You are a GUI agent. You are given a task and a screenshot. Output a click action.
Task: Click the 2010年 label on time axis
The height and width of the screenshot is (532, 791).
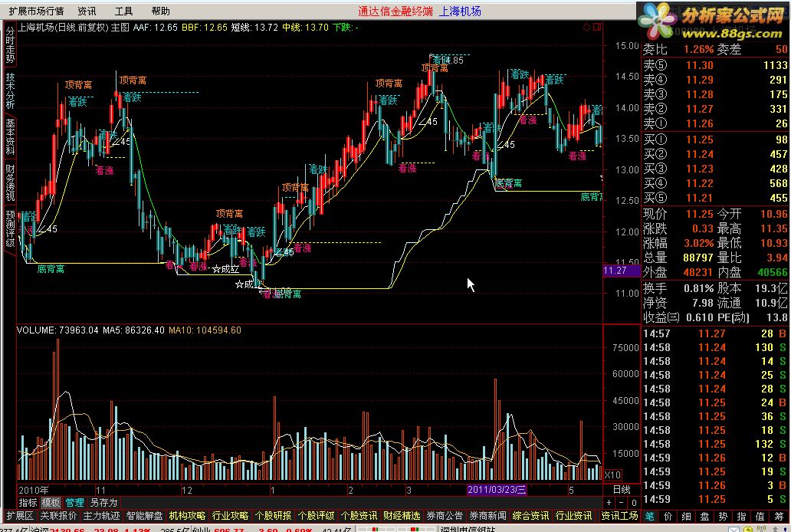click(x=33, y=490)
